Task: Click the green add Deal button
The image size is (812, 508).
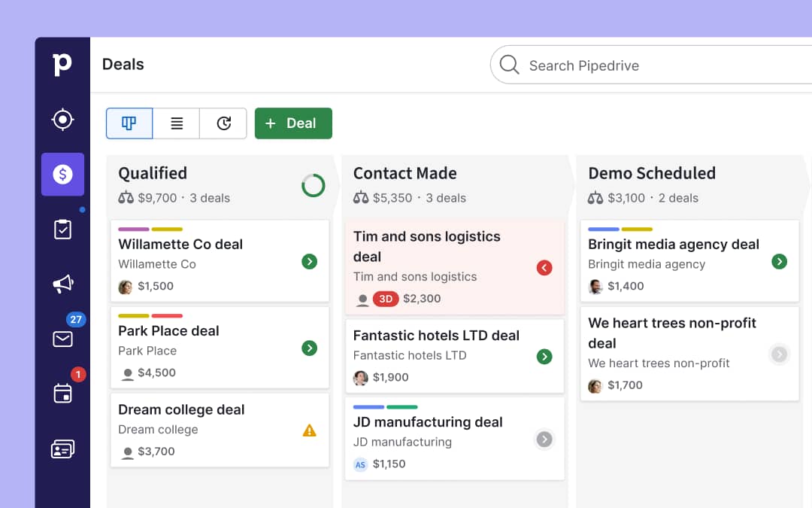Action: 293,123
